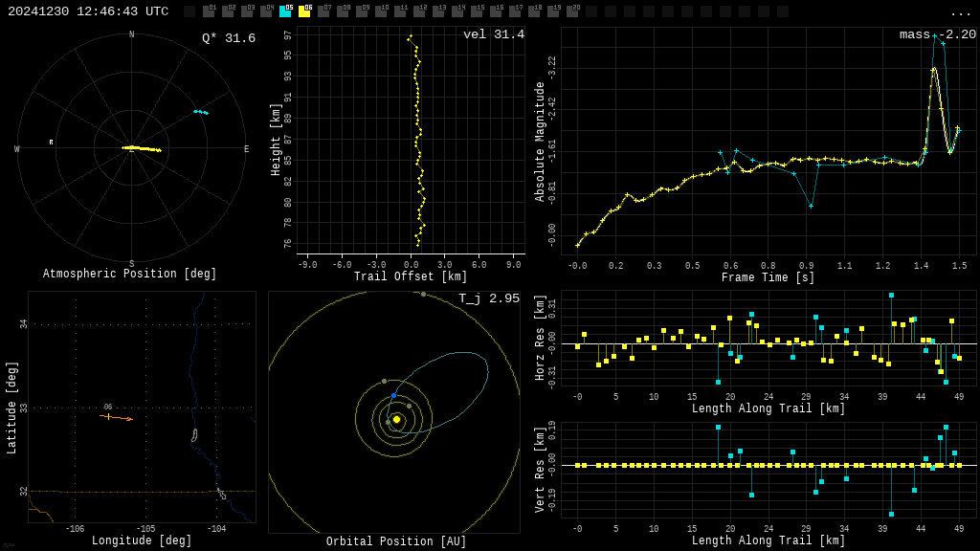Select the station 20 square
This screenshot has width=980, height=551.
click(x=572, y=11)
